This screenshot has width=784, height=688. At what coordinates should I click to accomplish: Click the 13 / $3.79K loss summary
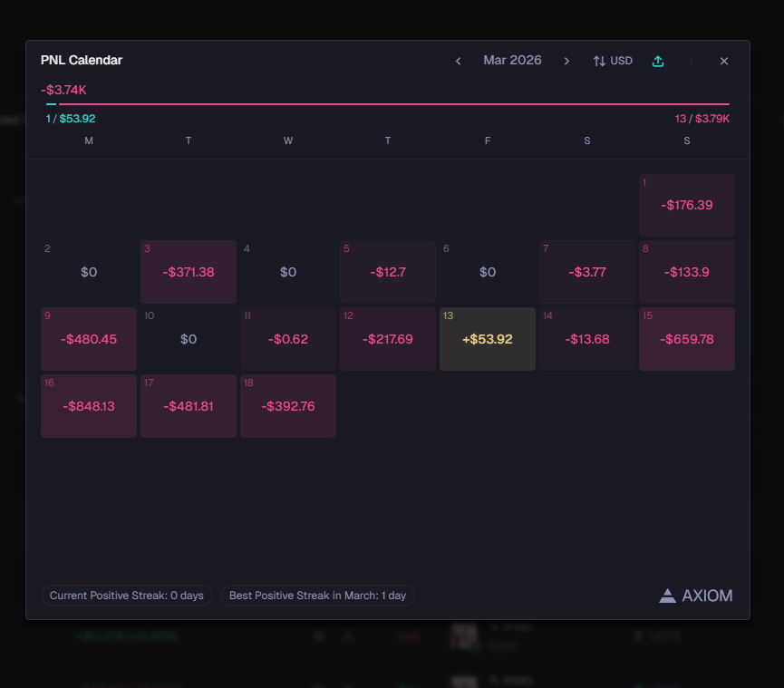tap(702, 119)
